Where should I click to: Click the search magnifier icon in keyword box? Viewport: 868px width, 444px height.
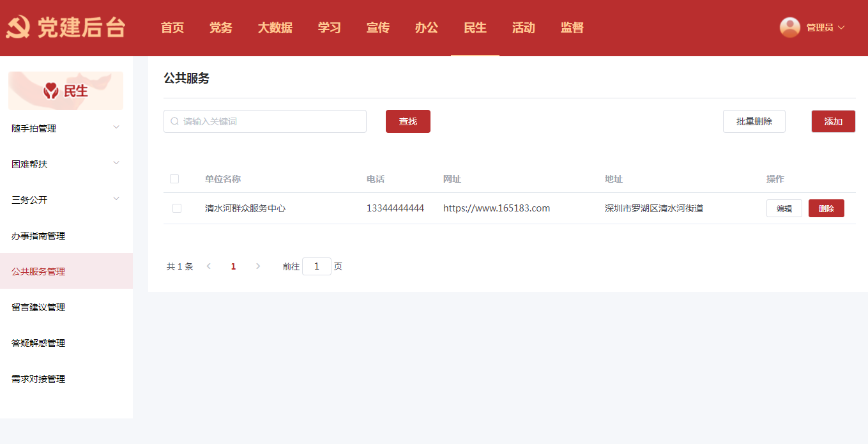click(174, 121)
